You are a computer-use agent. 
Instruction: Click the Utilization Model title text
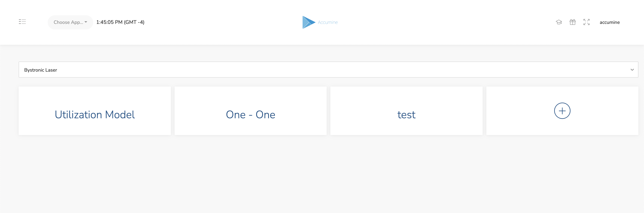pyautogui.click(x=95, y=115)
